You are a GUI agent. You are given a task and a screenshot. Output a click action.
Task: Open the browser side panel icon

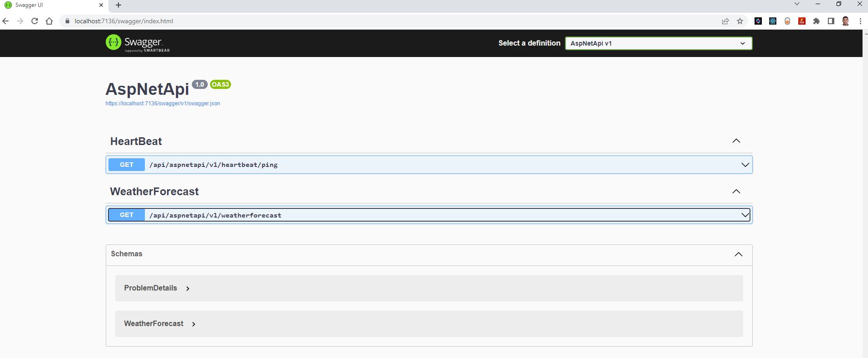tap(831, 21)
